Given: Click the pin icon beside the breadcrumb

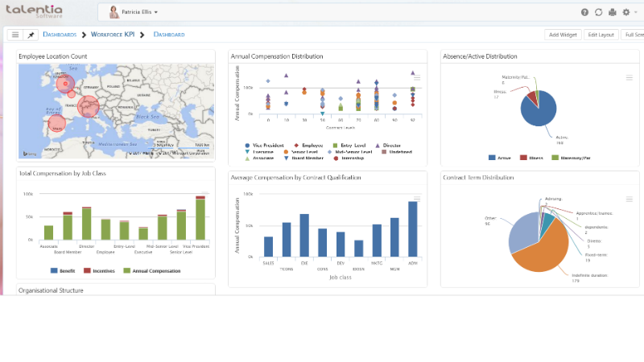Looking at the screenshot, I should 31,35.
